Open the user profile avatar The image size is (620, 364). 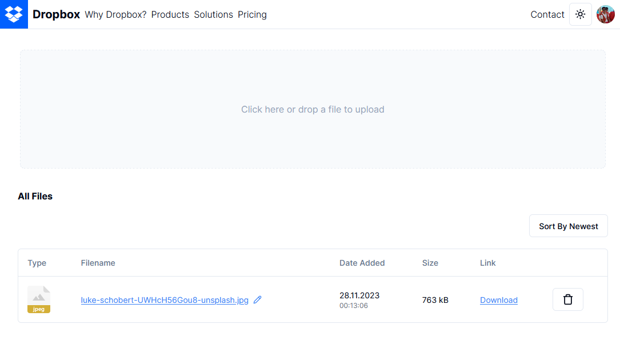[606, 14]
